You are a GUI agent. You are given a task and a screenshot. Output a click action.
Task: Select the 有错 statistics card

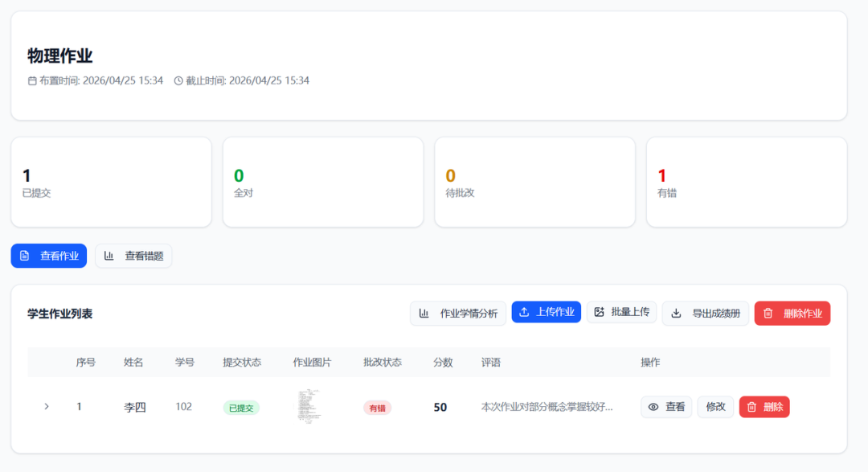(x=746, y=182)
